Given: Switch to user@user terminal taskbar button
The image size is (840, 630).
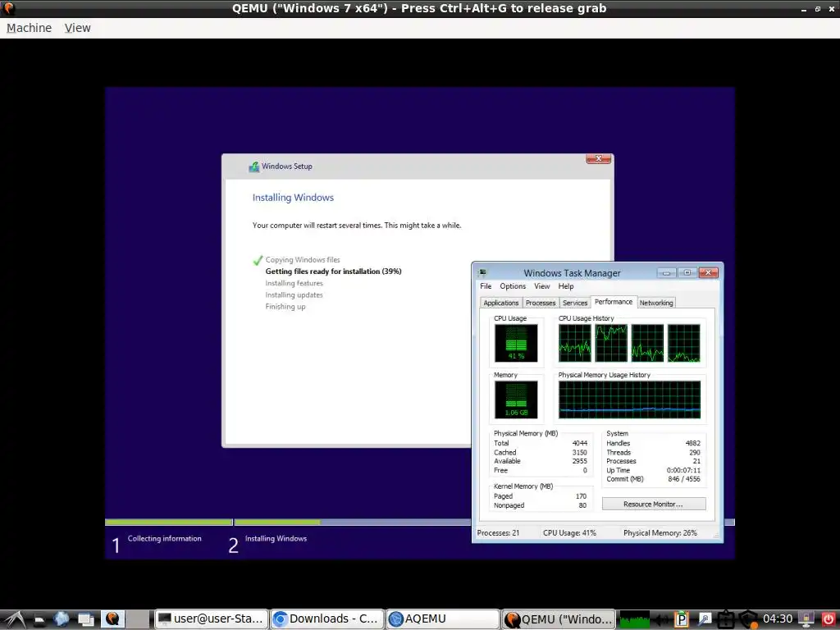Looking at the screenshot, I should point(211,619).
